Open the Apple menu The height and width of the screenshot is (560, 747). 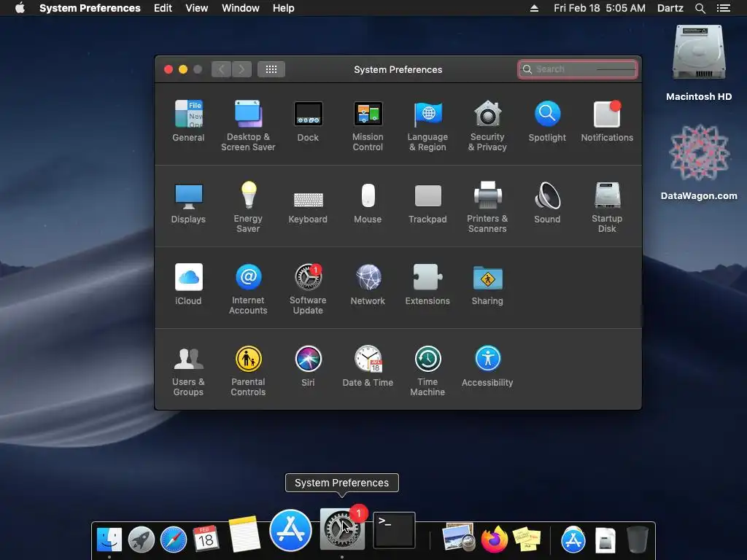(20, 8)
